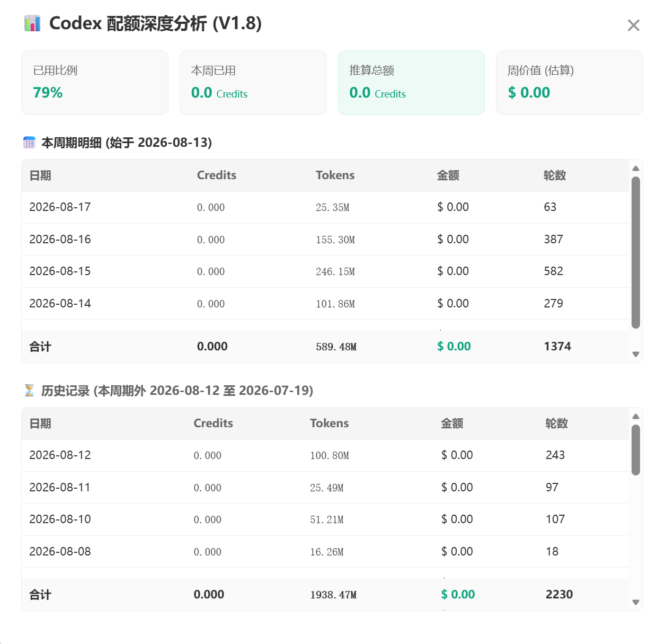Click the Credits column header in history table
657x644 pixels.
(214, 424)
